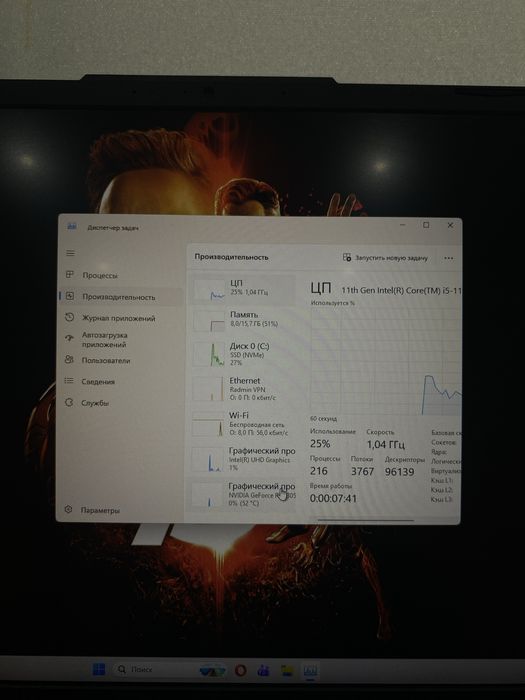Switch to the Производительность tab

[121, 297]
